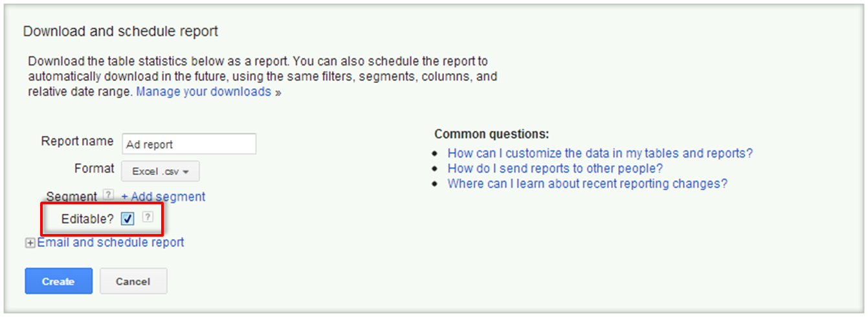
Task: Click the "Segment" label text
Action: click(x=72, y=196)
